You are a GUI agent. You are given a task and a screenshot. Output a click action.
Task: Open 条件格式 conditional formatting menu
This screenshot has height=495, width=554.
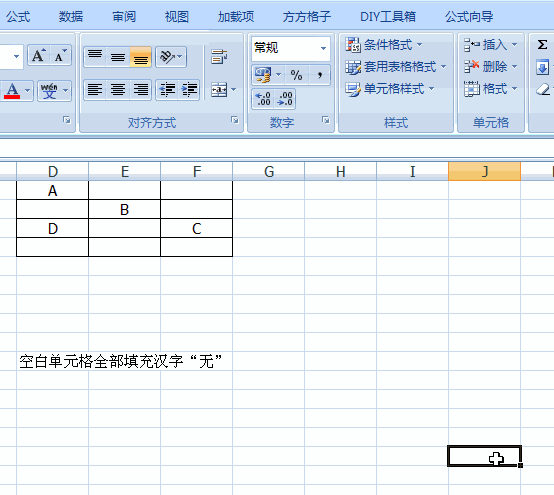[384, 45]
